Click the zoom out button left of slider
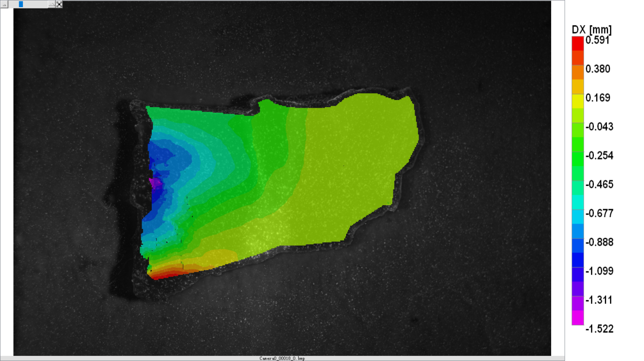The width and height of the screenshot is (644, 361). [4, 4]
